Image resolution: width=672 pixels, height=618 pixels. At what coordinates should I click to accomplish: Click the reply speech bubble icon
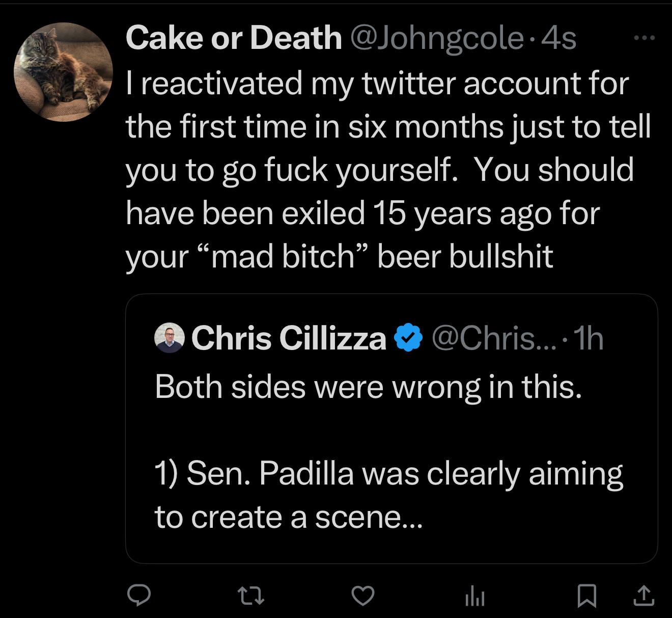tap(138, 595)
